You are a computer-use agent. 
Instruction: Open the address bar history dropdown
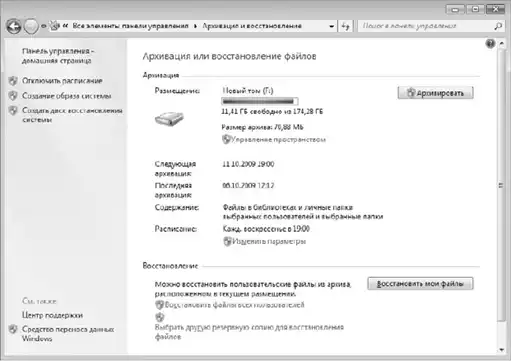[x=331, y=26]
